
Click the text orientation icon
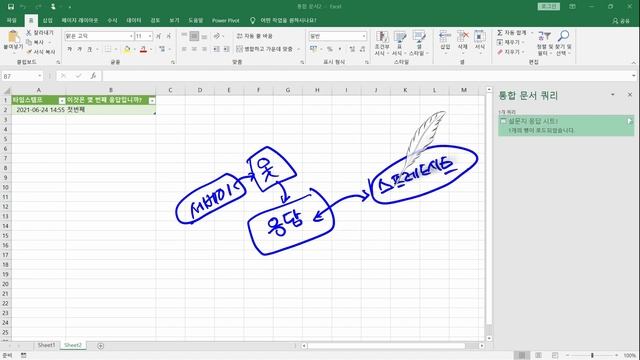217,36
